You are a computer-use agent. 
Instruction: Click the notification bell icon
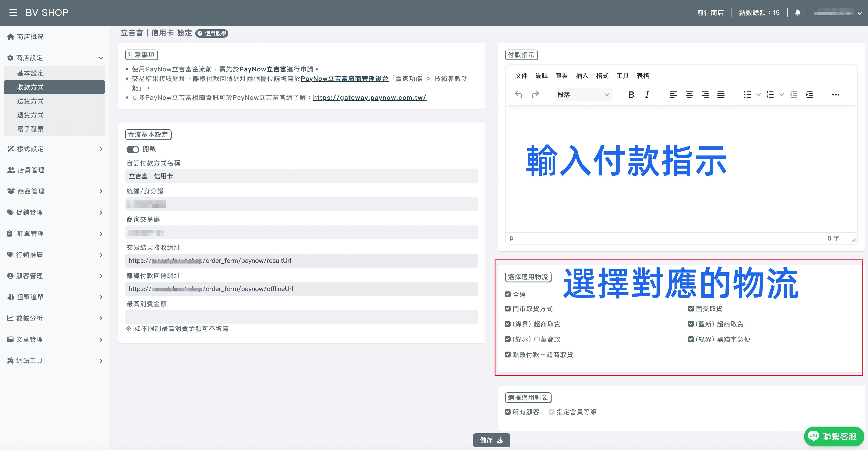[x=798, y=12]
